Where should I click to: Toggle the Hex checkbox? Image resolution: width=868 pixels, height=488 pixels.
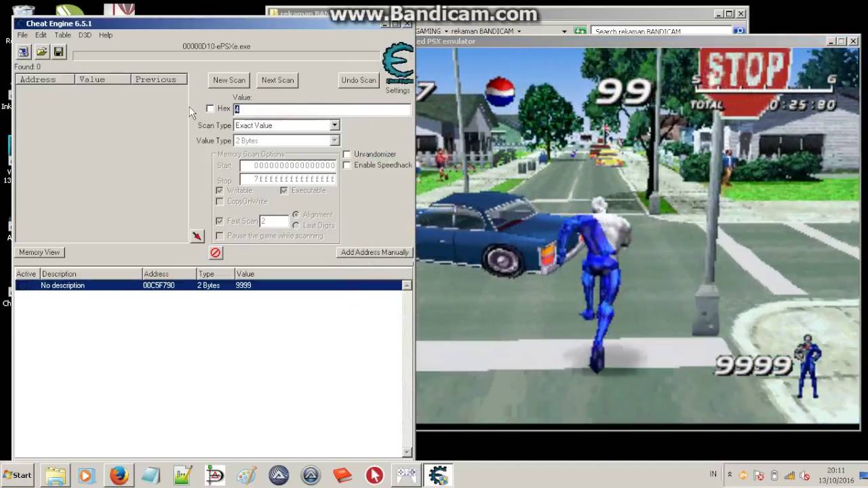[210, 108]
